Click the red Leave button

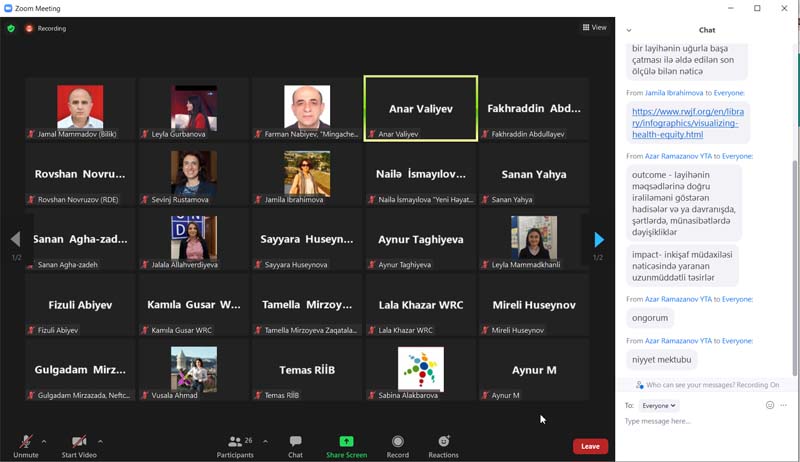(590, 446)
